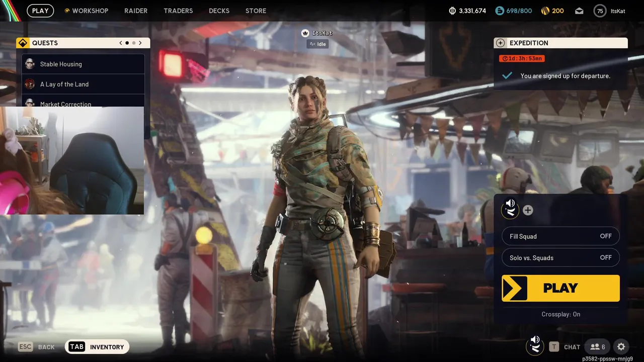Click A Lay of the Land portrait

coord(30,84)
